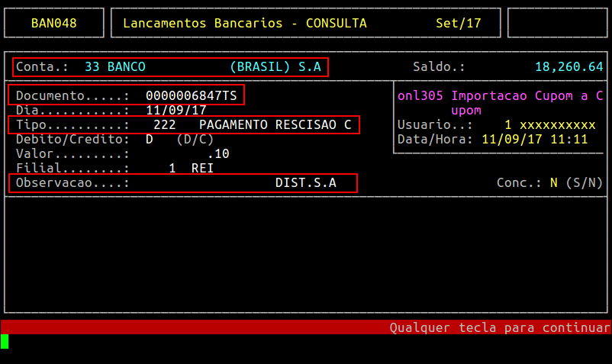
Task: Click the Conc. value 'N'
Action: (553, 182)
